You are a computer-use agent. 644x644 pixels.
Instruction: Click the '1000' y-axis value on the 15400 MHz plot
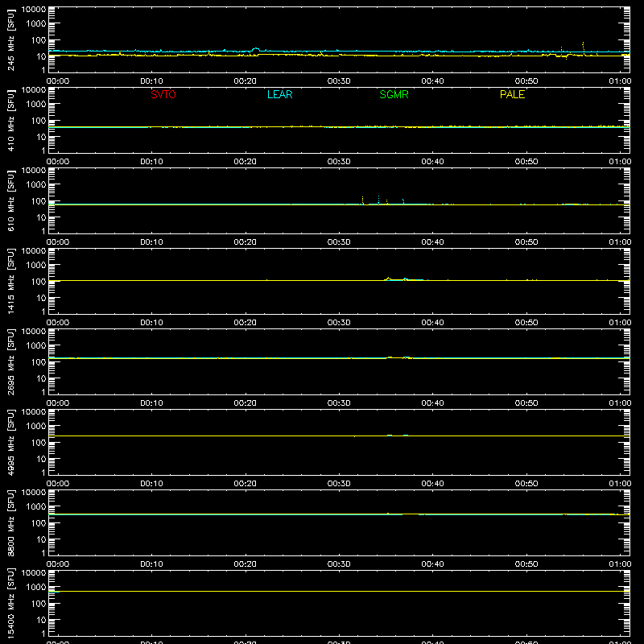(x=36, y=588)
